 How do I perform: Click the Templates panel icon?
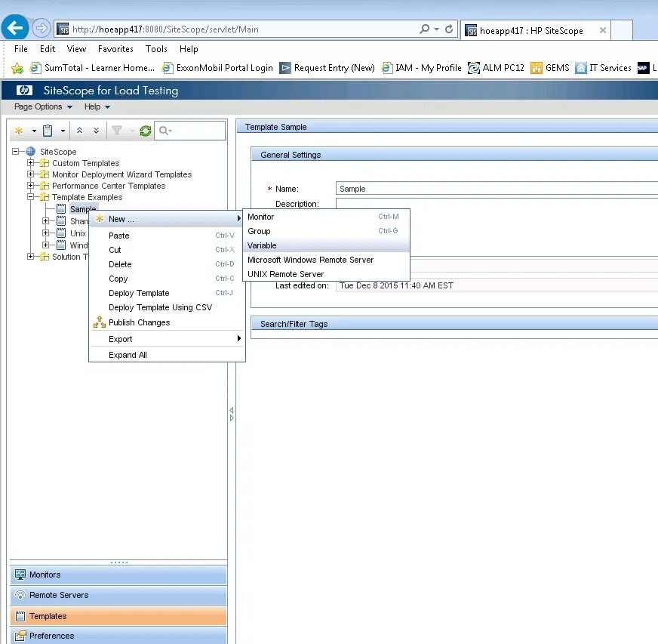pyautogui.click(x=20, y=616)
